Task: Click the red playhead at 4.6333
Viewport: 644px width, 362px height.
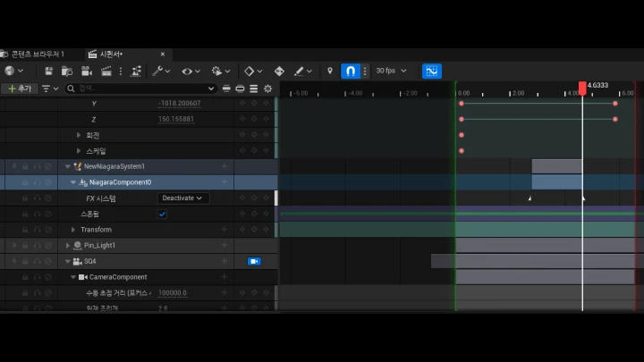Action: [x=582, y=88]
